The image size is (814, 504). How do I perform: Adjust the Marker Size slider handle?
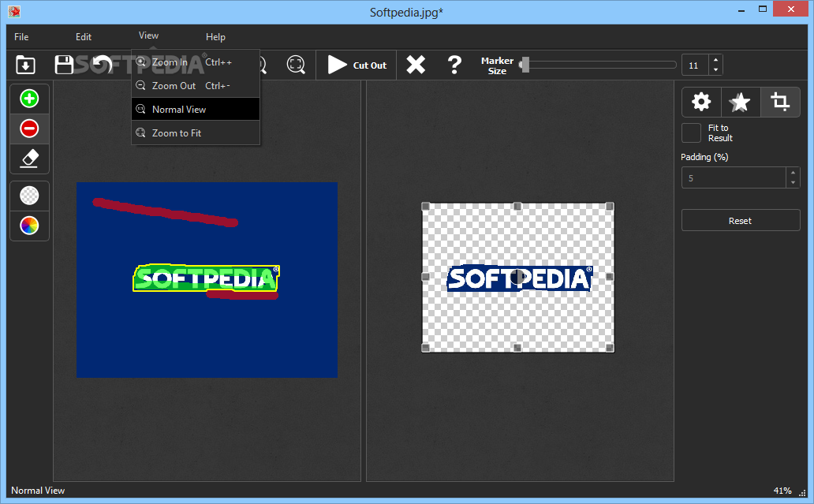[525, 65]
